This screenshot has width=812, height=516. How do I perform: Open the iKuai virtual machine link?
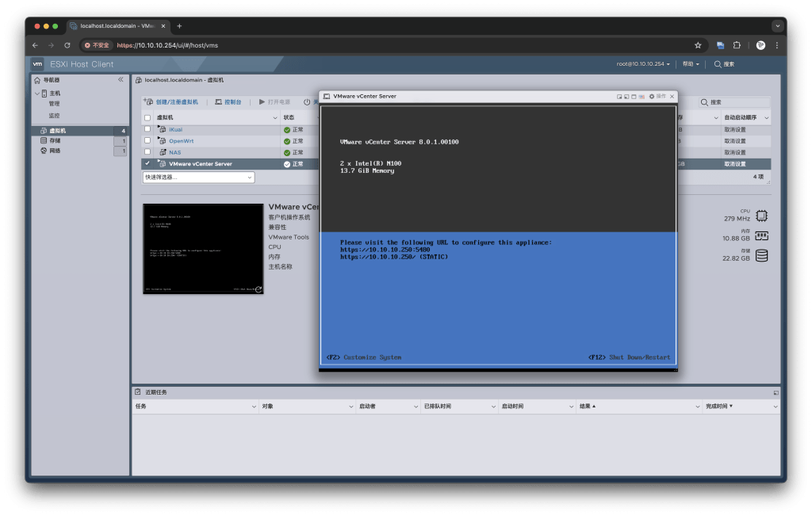[175, 129]
